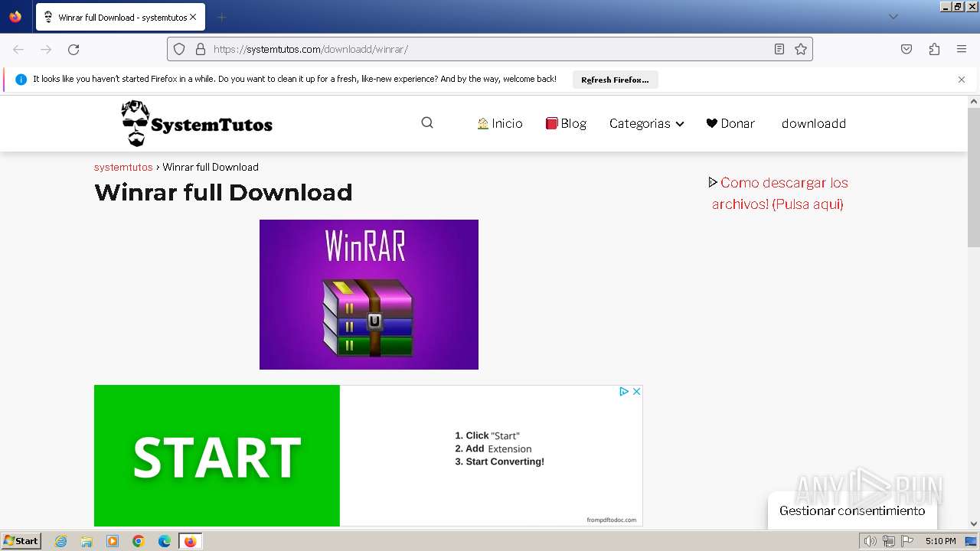Click the SystemTutos logo
The image size is (980, 551).
tap(197, 123)
